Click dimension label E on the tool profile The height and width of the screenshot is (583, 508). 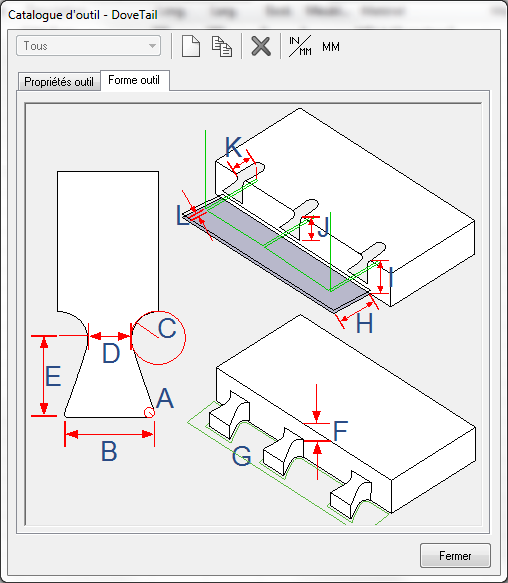53,376
